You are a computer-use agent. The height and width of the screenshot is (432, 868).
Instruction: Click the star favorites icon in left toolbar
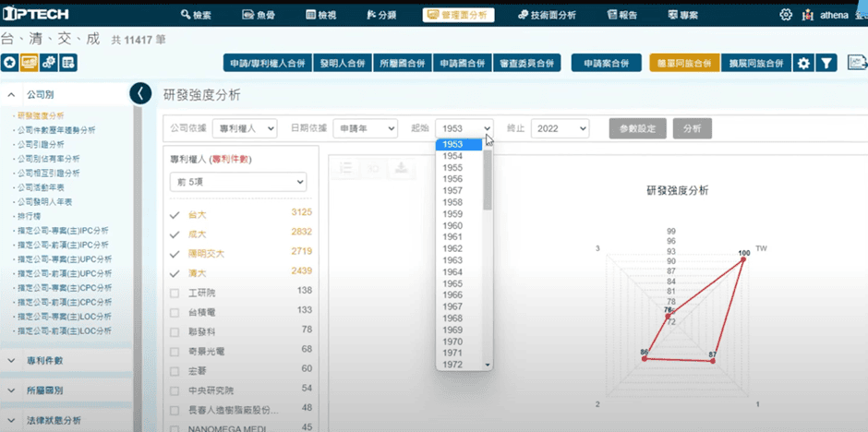click(x=9, y=63)
